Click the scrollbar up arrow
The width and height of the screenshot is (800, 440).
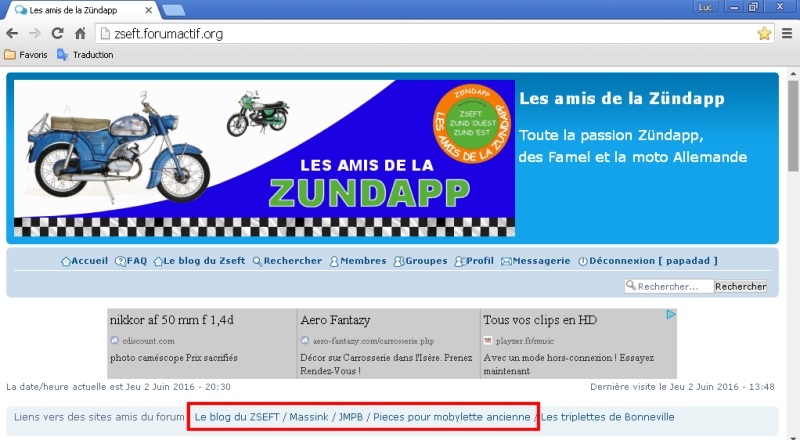[x=793, y=74]
